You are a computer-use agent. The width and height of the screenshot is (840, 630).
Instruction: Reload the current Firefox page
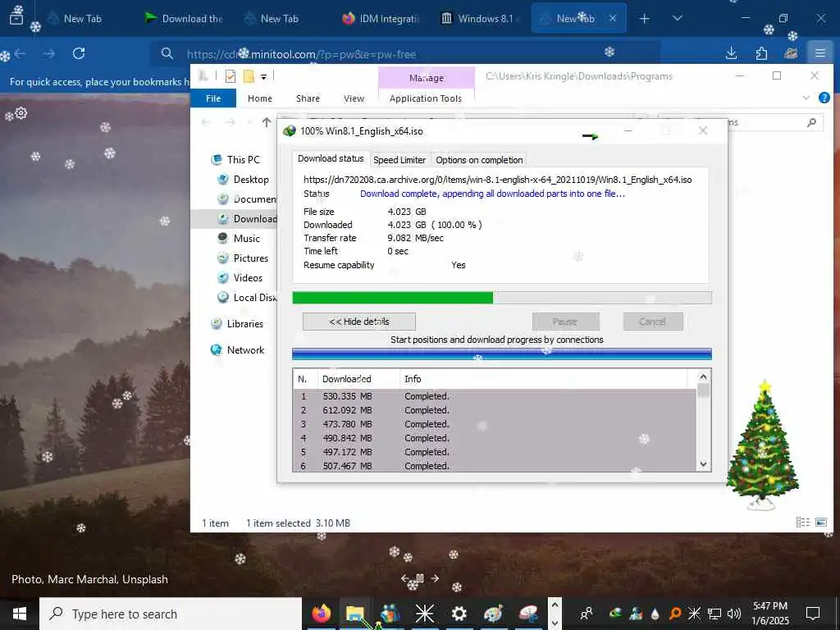[x=79, y=53]
